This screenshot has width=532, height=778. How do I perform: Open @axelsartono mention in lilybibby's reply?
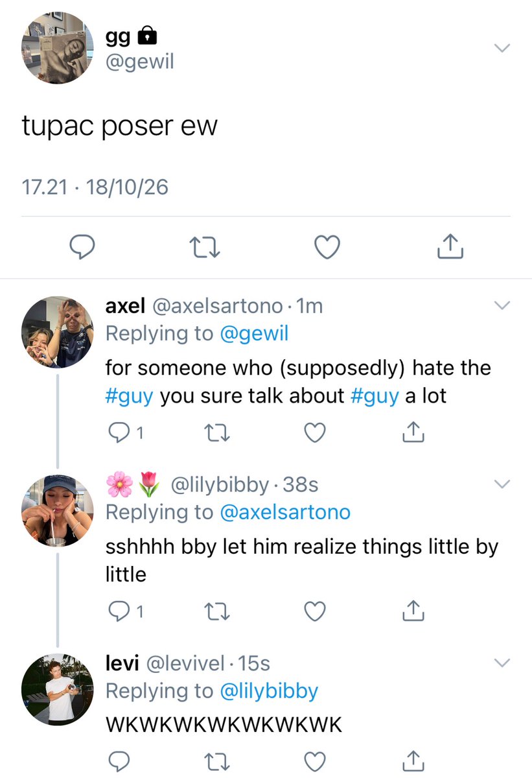(x=285, y=512)
